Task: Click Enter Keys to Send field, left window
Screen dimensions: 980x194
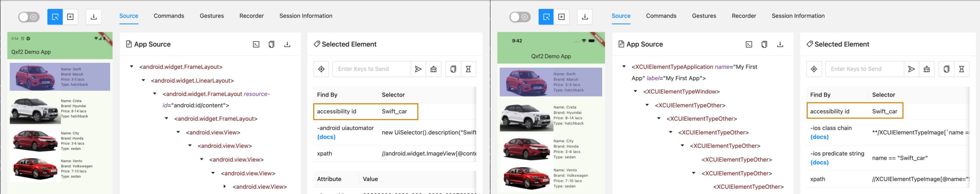Action: 371,69
